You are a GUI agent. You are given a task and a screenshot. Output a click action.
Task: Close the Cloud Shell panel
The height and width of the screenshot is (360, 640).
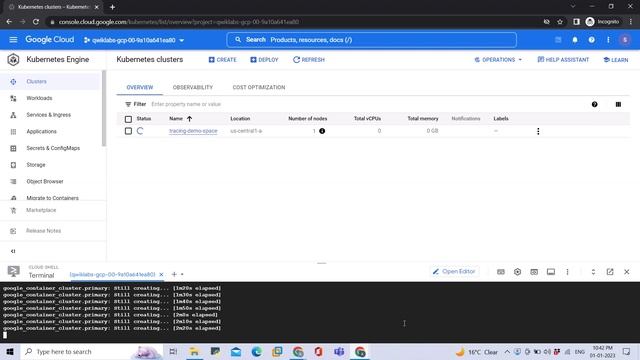click(x=627, y=272)
